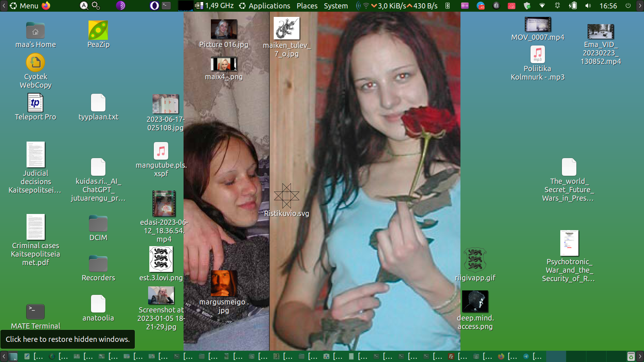Expand the top panel right hide arrow
The width and height of the screenshot is (644, 362).
tap(640, 6)
